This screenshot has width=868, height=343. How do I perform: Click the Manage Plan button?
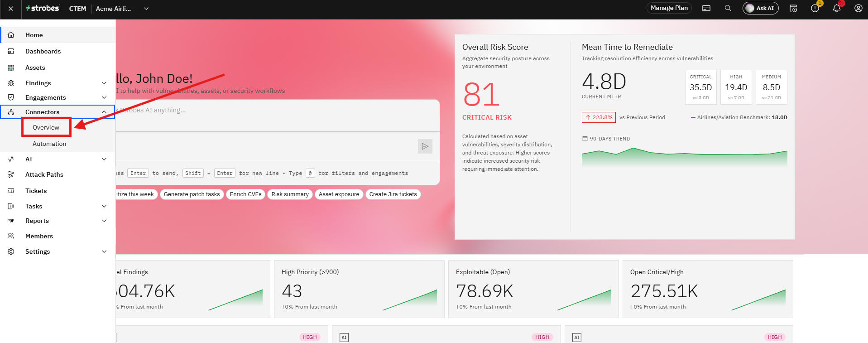pyautogui.click(x=669, y=8)
